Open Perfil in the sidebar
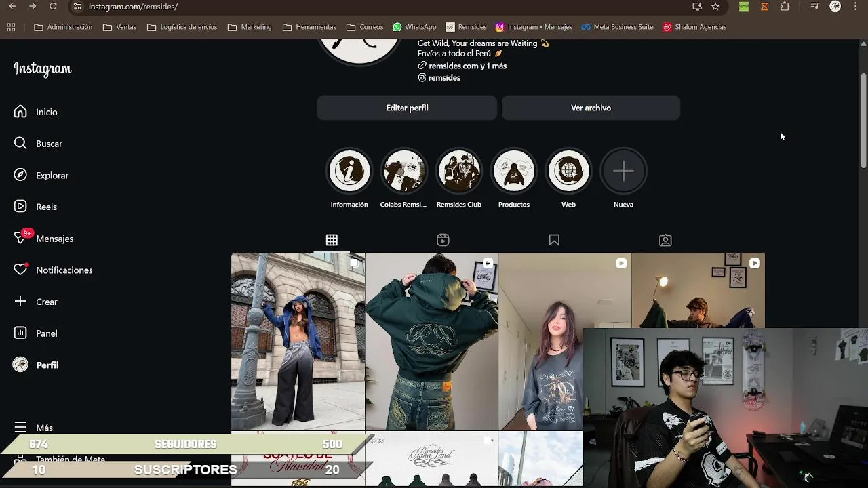Screen dimensions: 868x488 coord(36,365)
